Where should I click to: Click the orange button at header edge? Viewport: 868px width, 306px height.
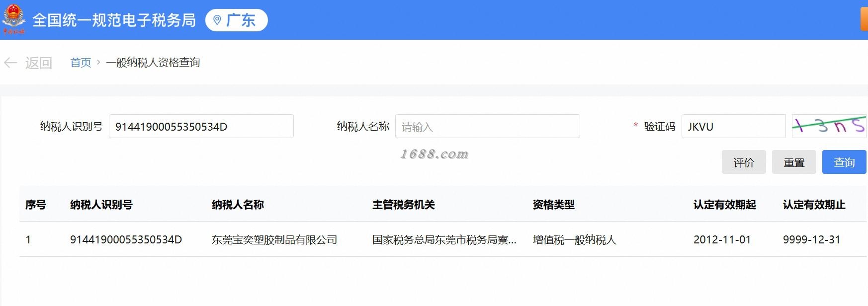pos(865,20)
